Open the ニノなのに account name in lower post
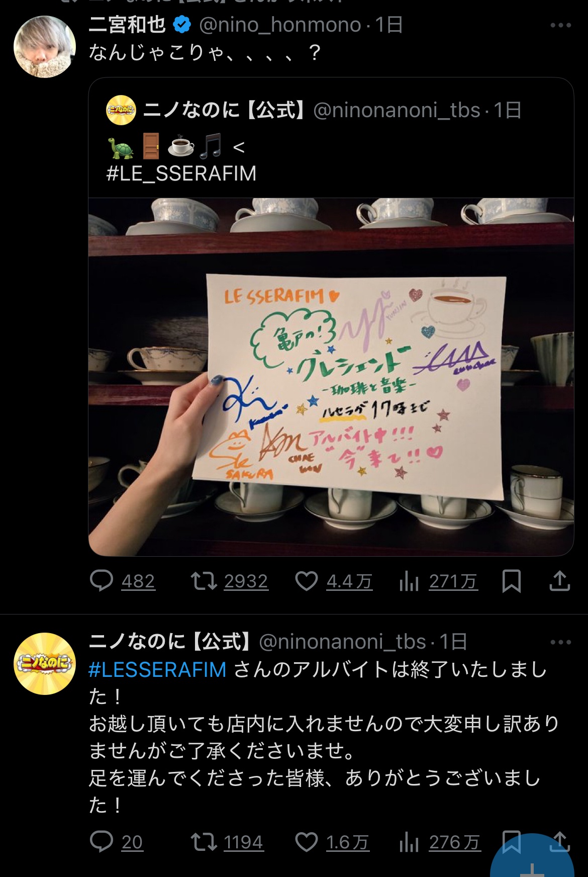Image resolution: width=588 pixels, height=877 pixels. 170,642
